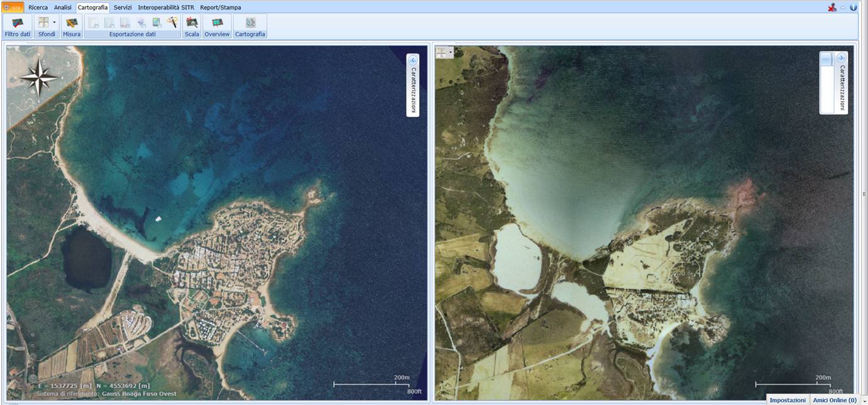
Task: Toggle the Overview map panel
Action: 217,23
